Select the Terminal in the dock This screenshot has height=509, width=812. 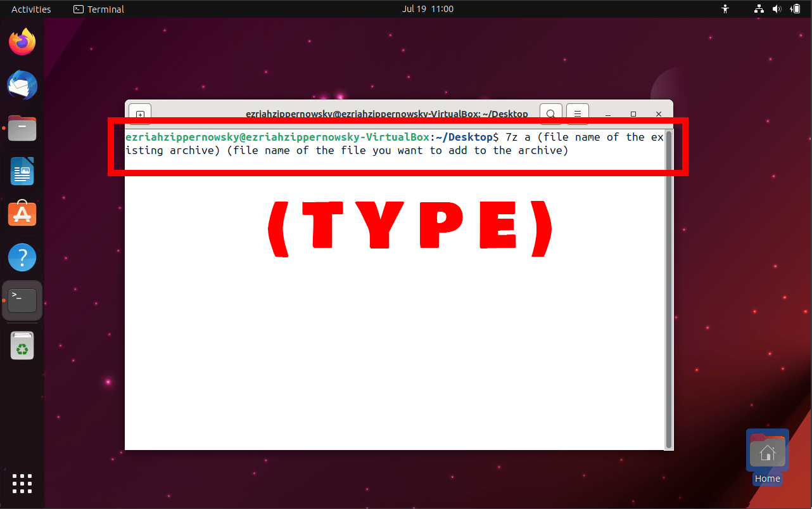pyautogui.click(x=22, y=300)
